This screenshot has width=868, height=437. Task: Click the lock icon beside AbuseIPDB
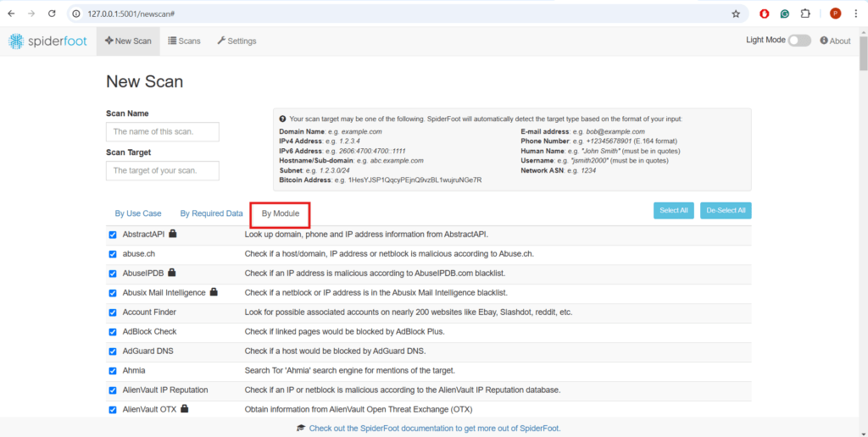coord(171,272)
